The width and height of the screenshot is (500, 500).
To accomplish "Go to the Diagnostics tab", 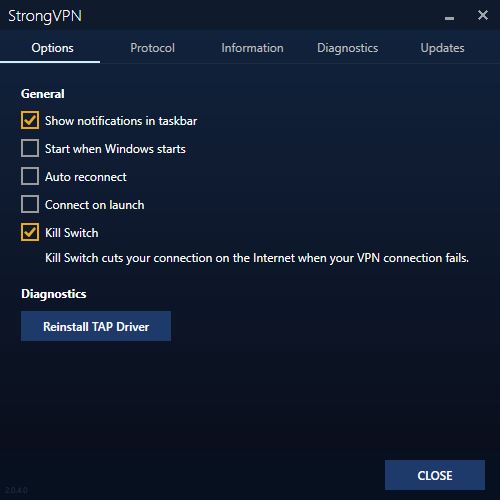I will point(348,48).
